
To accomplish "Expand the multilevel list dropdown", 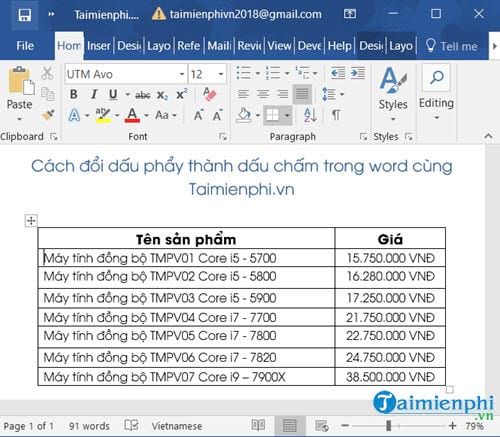I will 315,73.
